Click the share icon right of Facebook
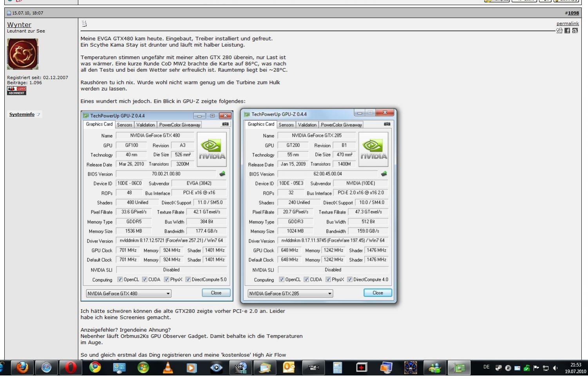Image resolution: width=588 pixels, height=379 pixels. click(x=575, y=31)
